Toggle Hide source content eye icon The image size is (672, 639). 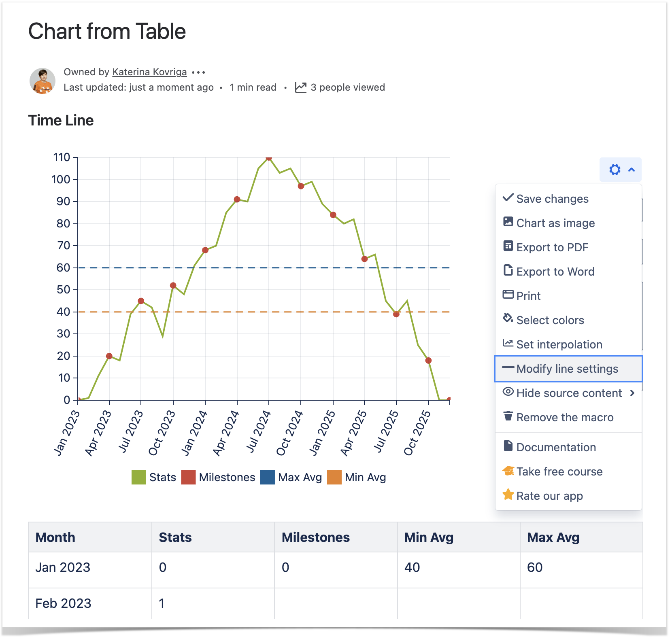click(508, 392)
